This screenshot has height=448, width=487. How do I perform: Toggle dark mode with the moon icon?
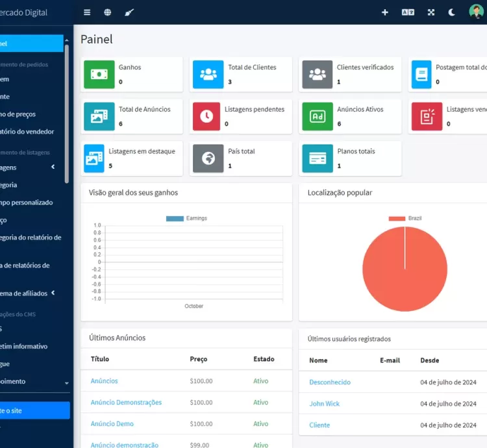tap(452, 12)
